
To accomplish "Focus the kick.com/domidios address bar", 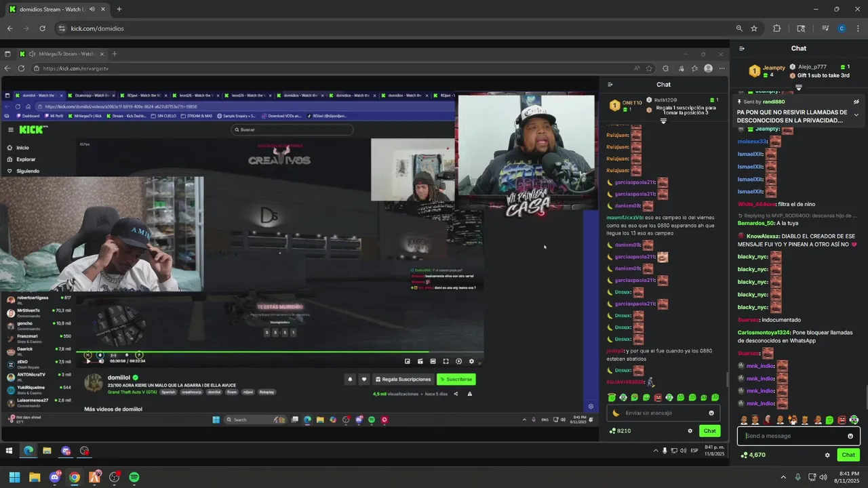I will pyautogui.click(x=393, y=28).
